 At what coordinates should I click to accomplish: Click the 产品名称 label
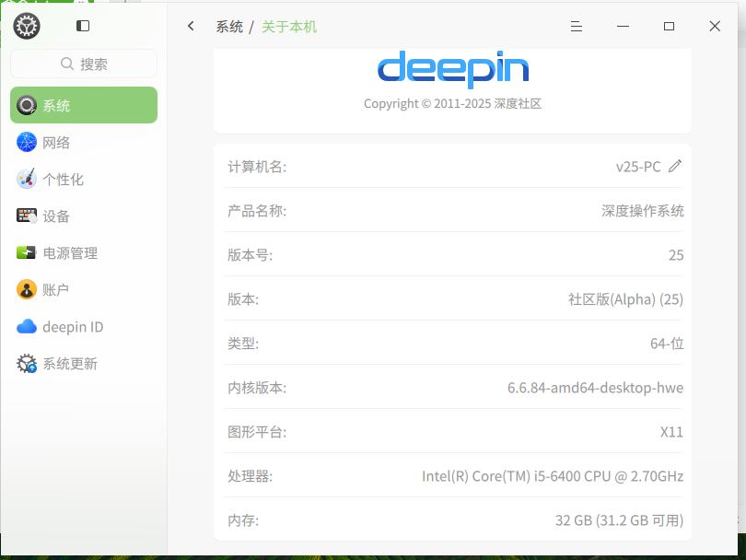coord(257,211)
